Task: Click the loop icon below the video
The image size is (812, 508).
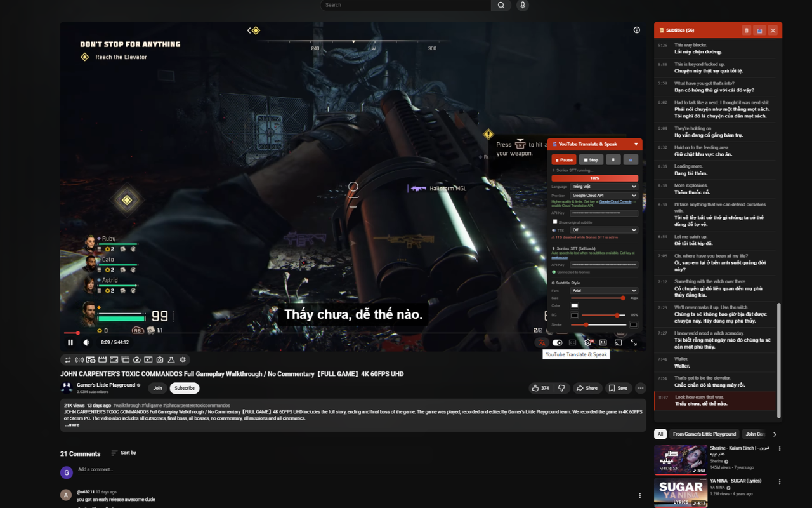Action: (x=68, y=360)
